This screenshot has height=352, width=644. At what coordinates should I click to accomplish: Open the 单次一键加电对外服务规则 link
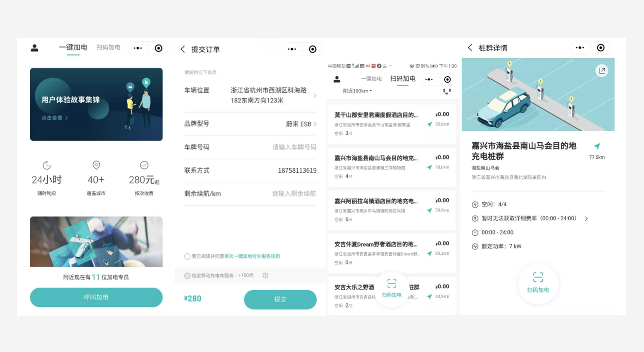(x=252, y=256)
